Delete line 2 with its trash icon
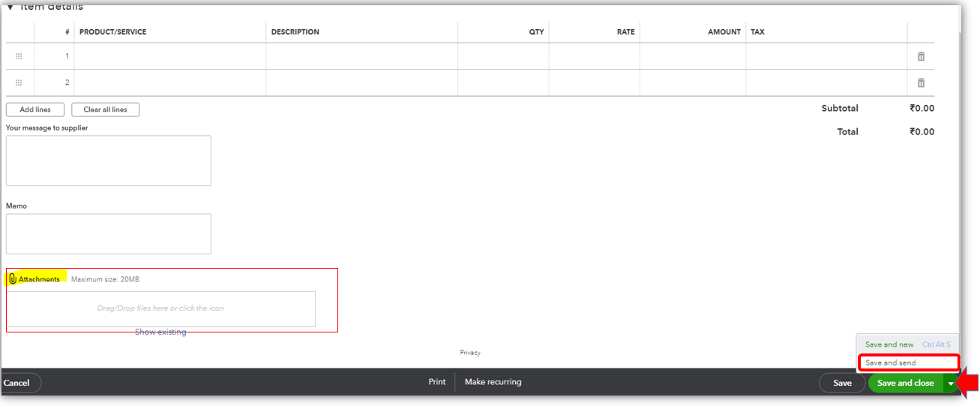The image size is (980, 406). 921,83
